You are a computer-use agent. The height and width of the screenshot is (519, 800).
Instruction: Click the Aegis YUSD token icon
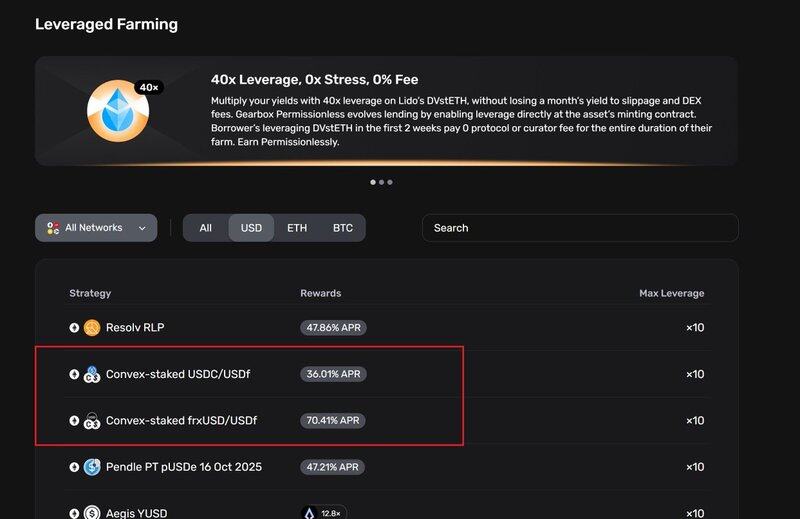point(92,512)
